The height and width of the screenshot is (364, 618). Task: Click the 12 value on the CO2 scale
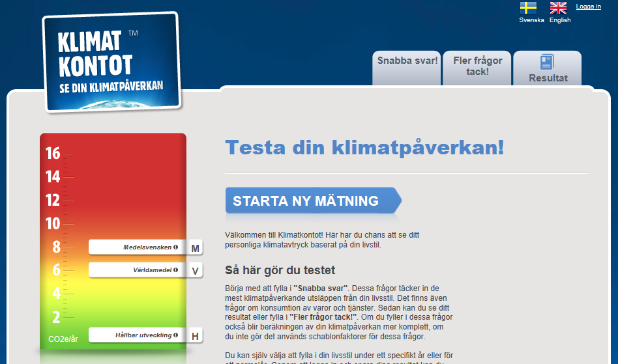[53, 201]
